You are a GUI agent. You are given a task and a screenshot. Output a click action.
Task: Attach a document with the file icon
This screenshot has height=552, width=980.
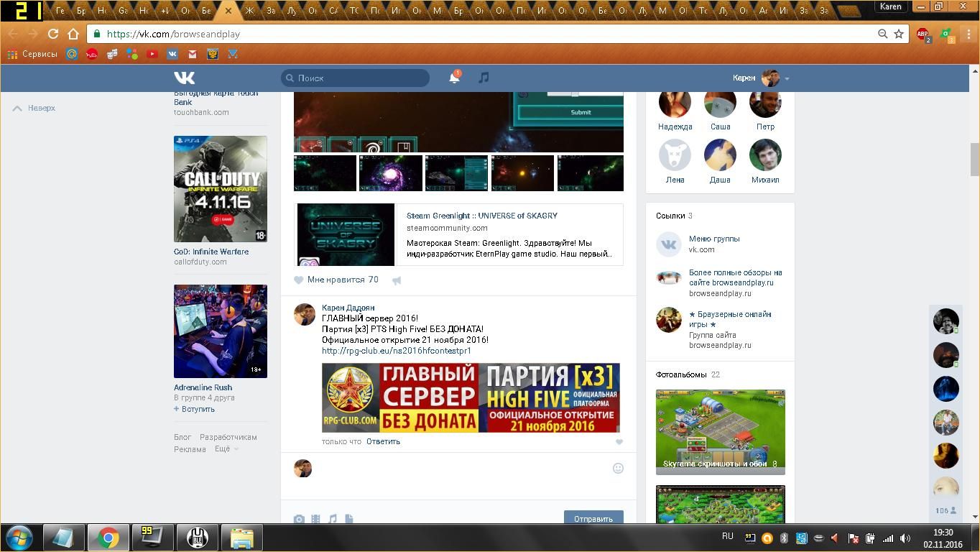348,519
